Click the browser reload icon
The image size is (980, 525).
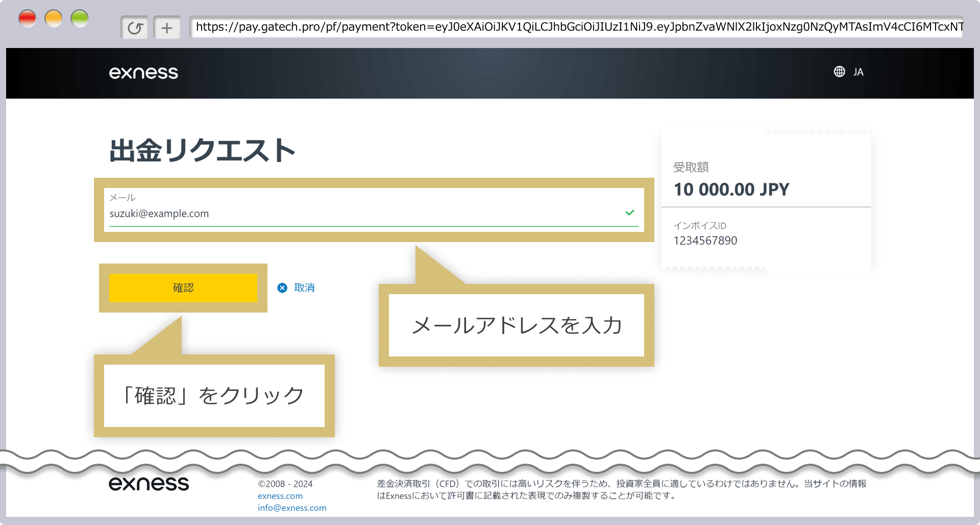click(x=135, y=28)
